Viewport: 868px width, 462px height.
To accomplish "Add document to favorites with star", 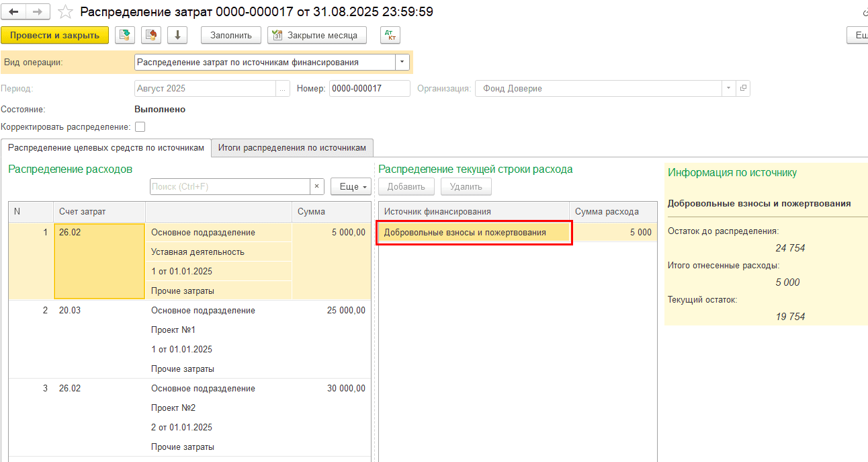I will coord(65,12).
